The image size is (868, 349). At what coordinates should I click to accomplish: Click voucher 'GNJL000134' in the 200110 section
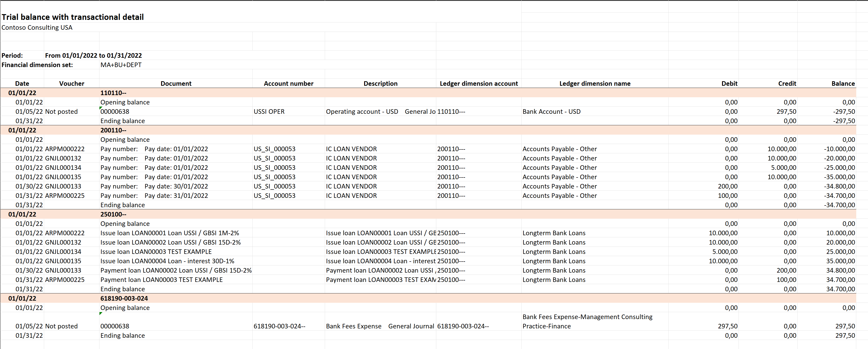pos(63,168)
